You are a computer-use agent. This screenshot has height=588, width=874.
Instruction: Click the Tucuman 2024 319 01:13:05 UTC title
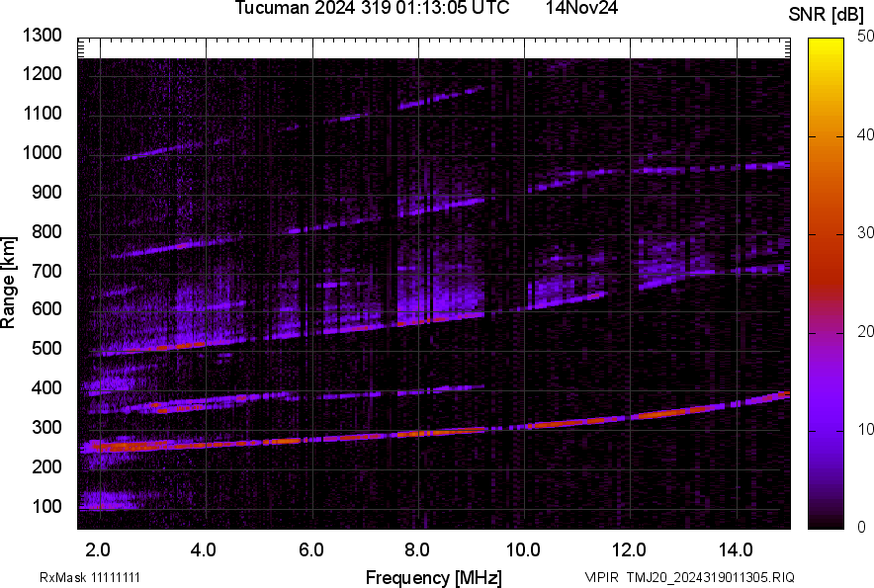372,8
